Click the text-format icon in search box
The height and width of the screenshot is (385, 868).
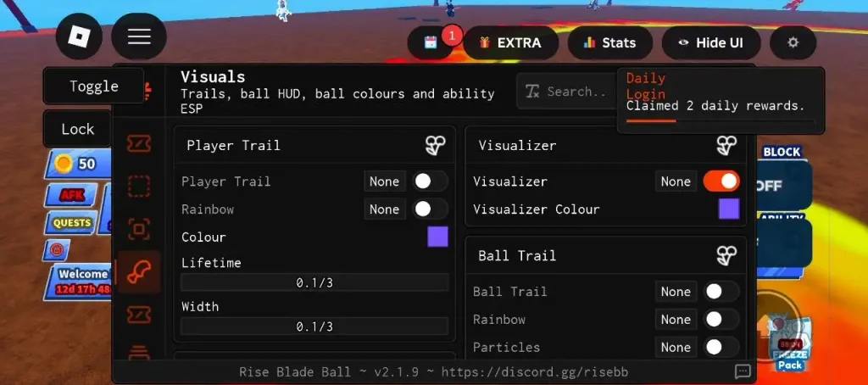point(532,92)
